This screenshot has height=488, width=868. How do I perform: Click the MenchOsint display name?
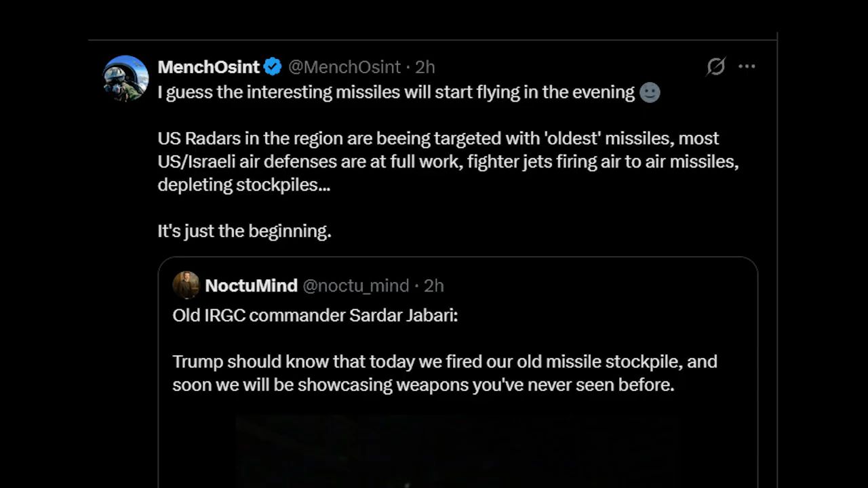tap(208, 67)
